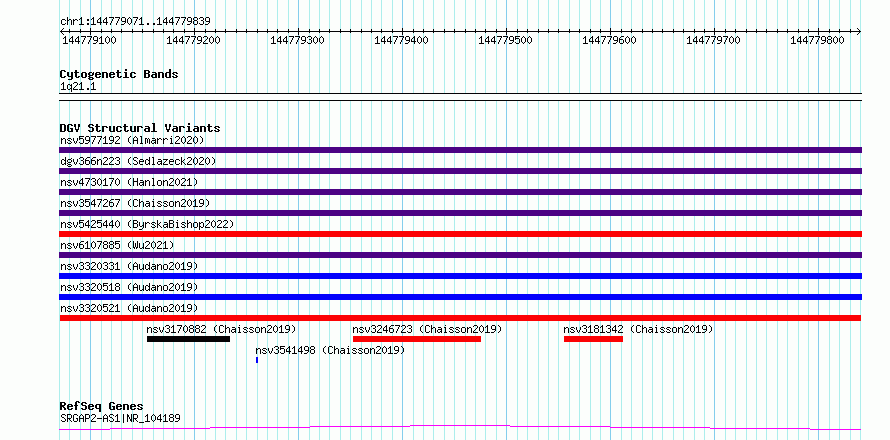Click ruler position 144779700
890x440 pixels.
pyautogui.click(x=714, y=40)
